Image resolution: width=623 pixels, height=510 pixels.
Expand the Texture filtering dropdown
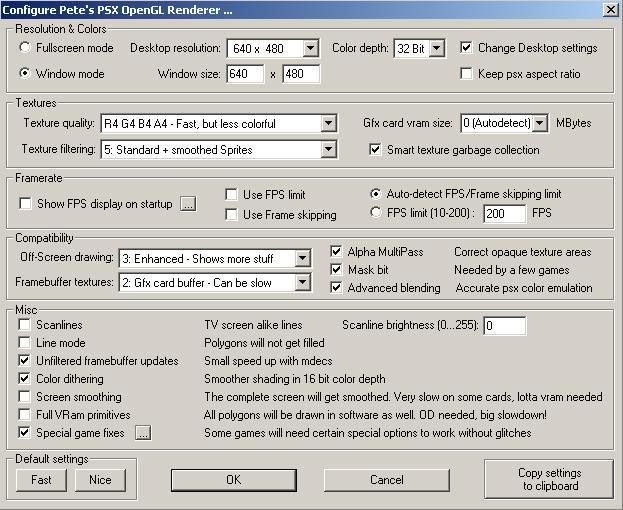(329, 149)
